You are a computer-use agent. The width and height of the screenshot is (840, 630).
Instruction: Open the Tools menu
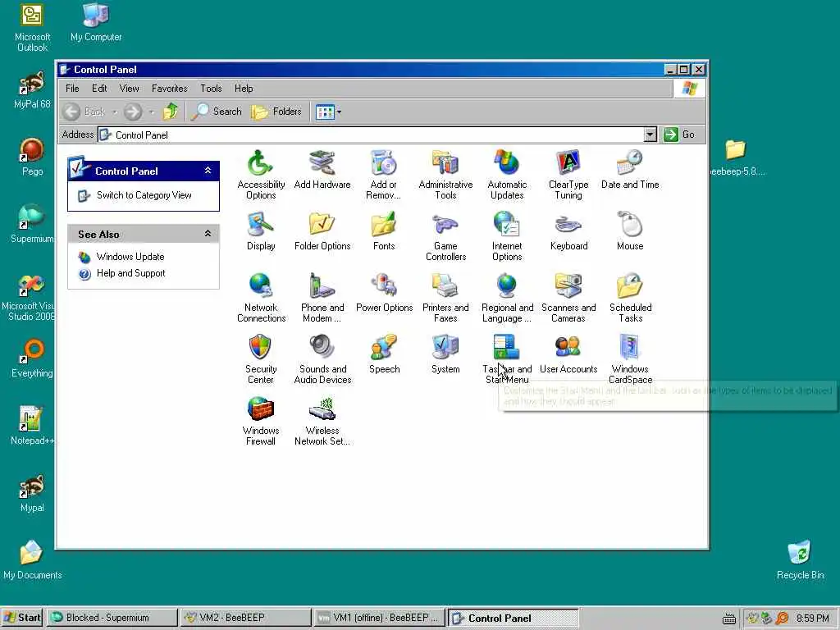[211, 89]
